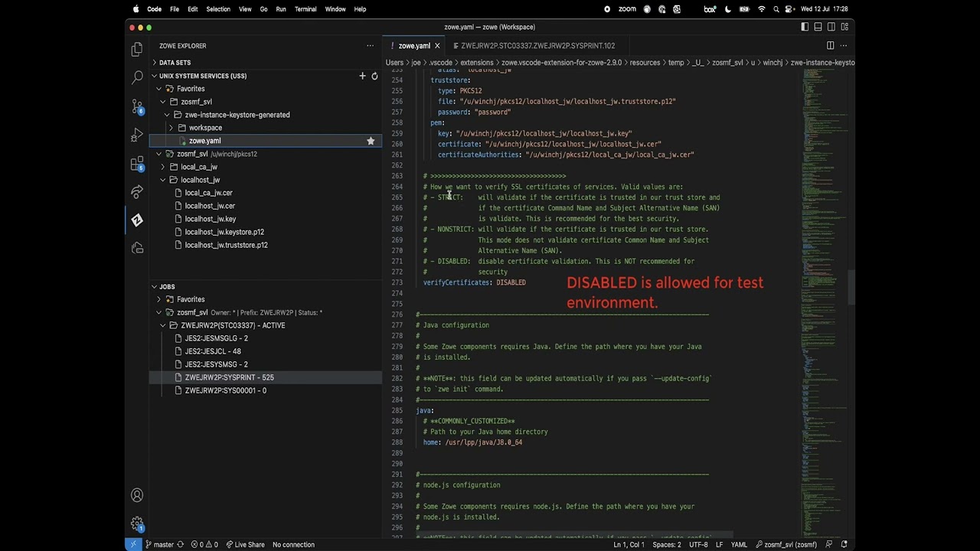Toggle the primary side bar visibility
The height and width of the screenshot is (551, 980).
tap(805, 27)
